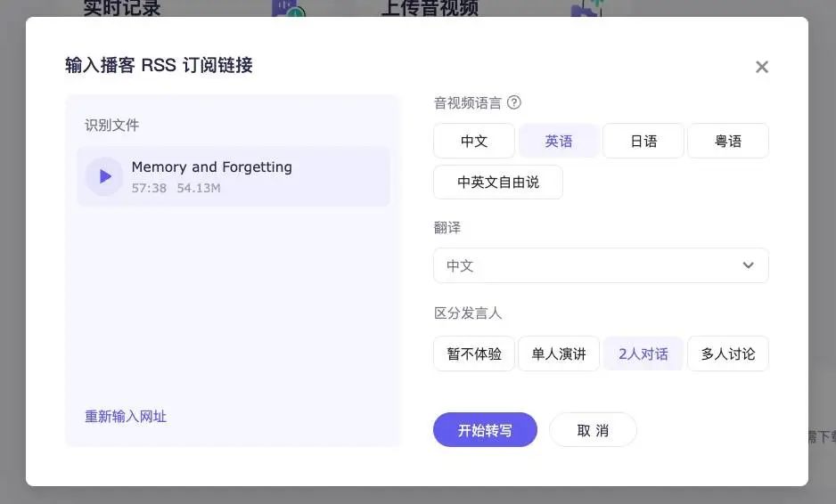Close the RSS dialog with the X icon
The height and width of the screenshot is (504, 836).
(761, 67)
